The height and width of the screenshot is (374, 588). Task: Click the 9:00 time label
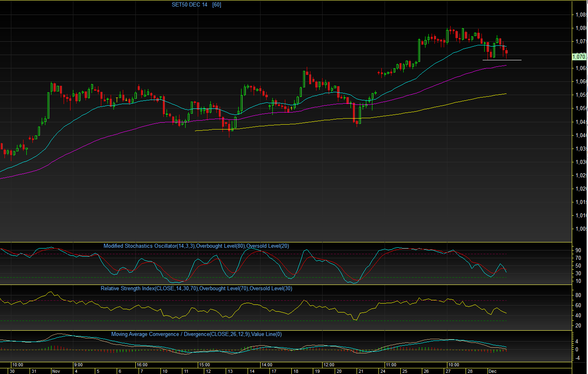78,365
